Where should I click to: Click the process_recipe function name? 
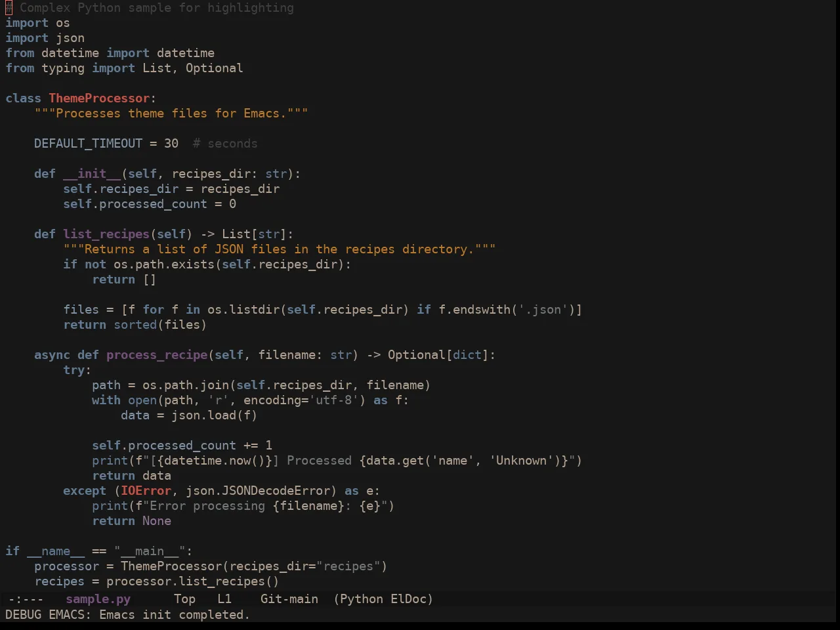[157, 355]
